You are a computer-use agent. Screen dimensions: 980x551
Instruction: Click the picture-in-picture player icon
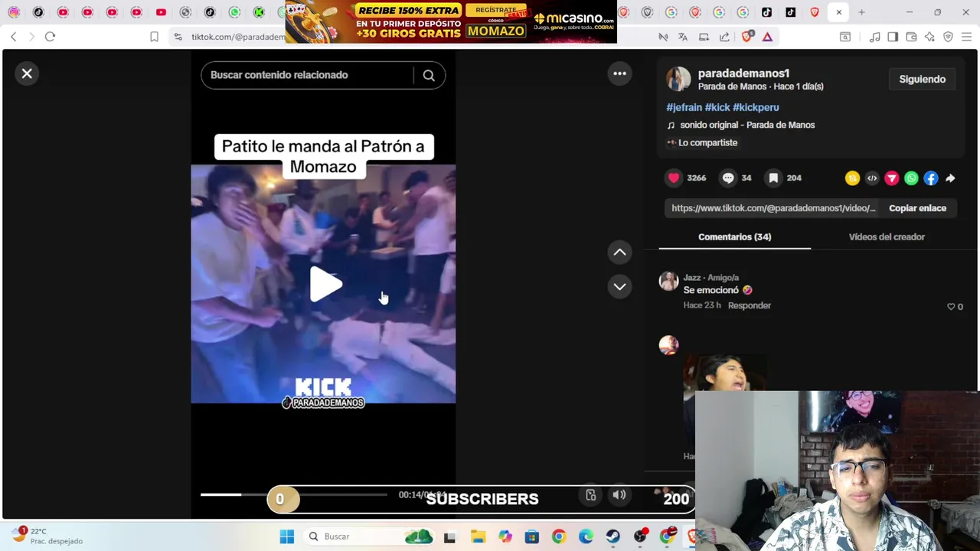[x=590, y=495]
